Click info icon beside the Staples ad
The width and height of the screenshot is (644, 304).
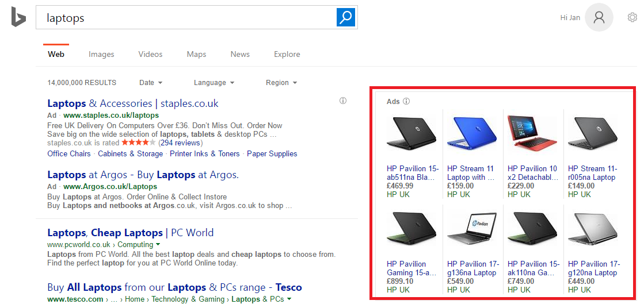(x=343, y=101)
